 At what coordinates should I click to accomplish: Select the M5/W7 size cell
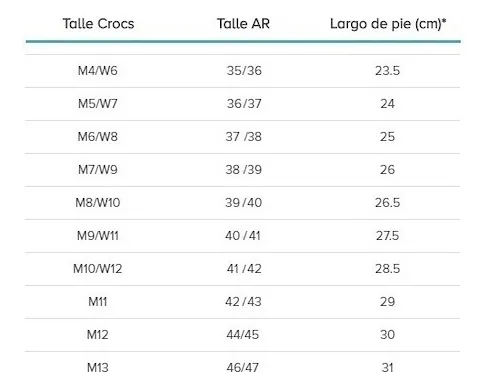pos(98,104)
